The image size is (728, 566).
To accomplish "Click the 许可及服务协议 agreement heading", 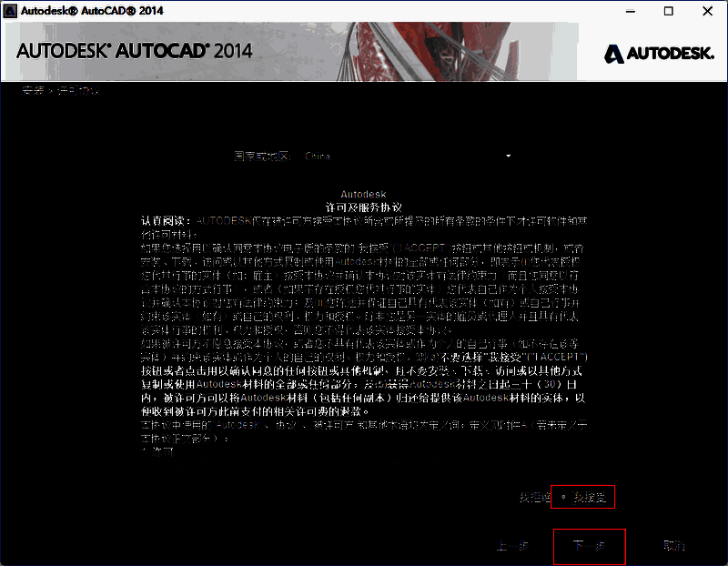I will pyautogui.click(x=363, y=207).
